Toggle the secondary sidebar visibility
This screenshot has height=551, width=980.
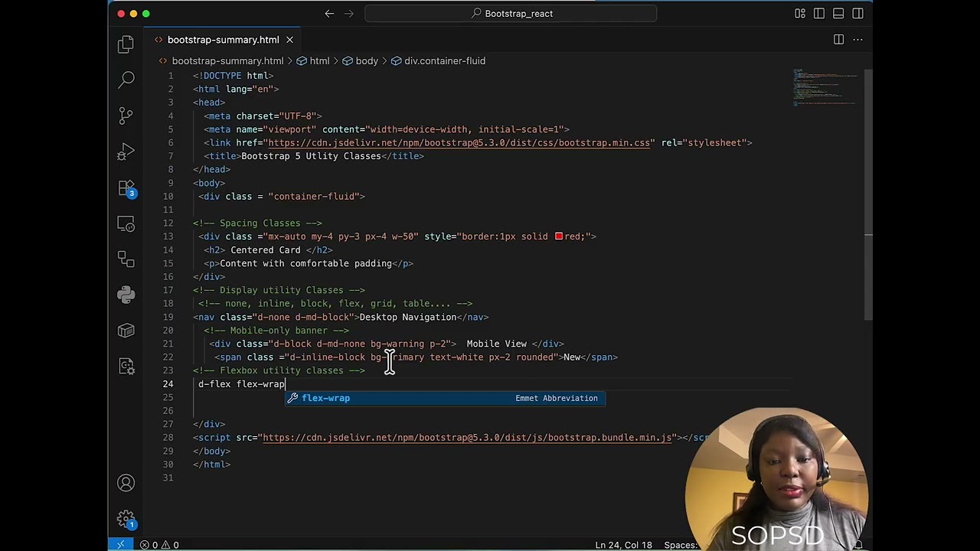tap(857, 13)
